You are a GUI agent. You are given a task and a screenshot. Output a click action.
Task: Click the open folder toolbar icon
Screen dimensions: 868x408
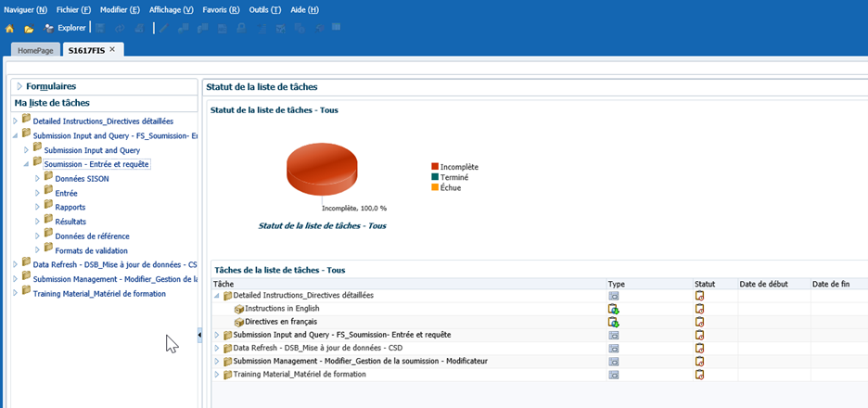tap(29, 28)
